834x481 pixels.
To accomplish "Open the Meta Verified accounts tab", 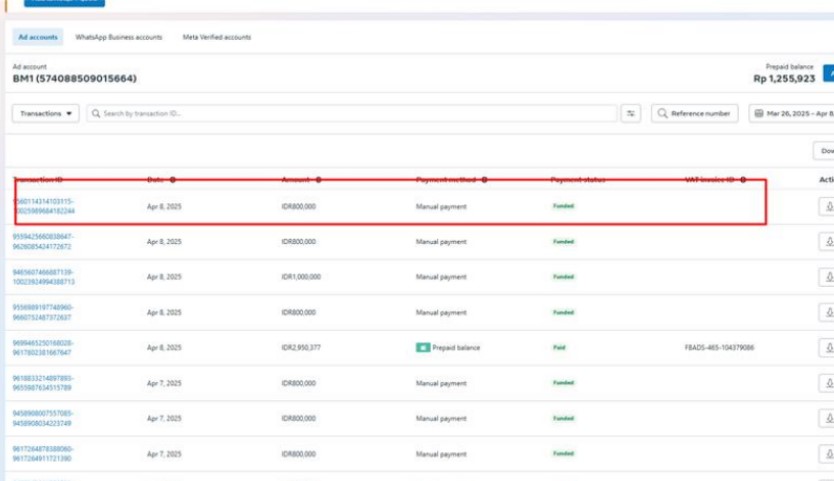I will coord(216,37).
